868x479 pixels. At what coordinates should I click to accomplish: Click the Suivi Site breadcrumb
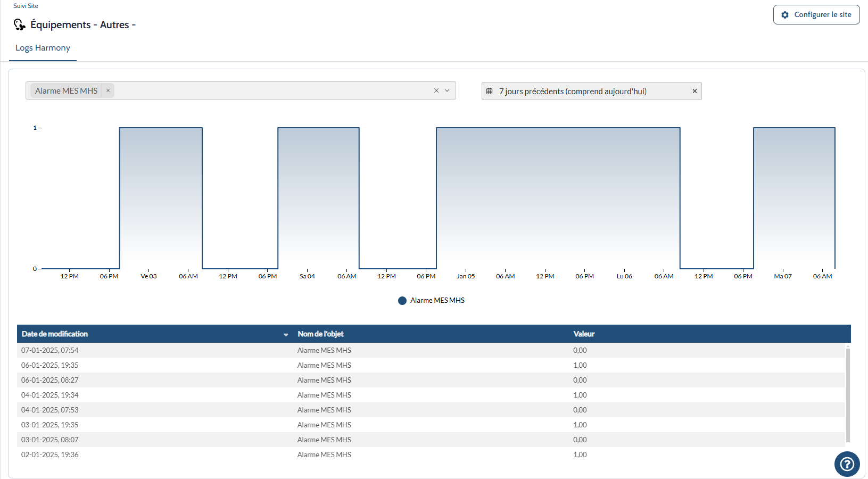[26, 6]
